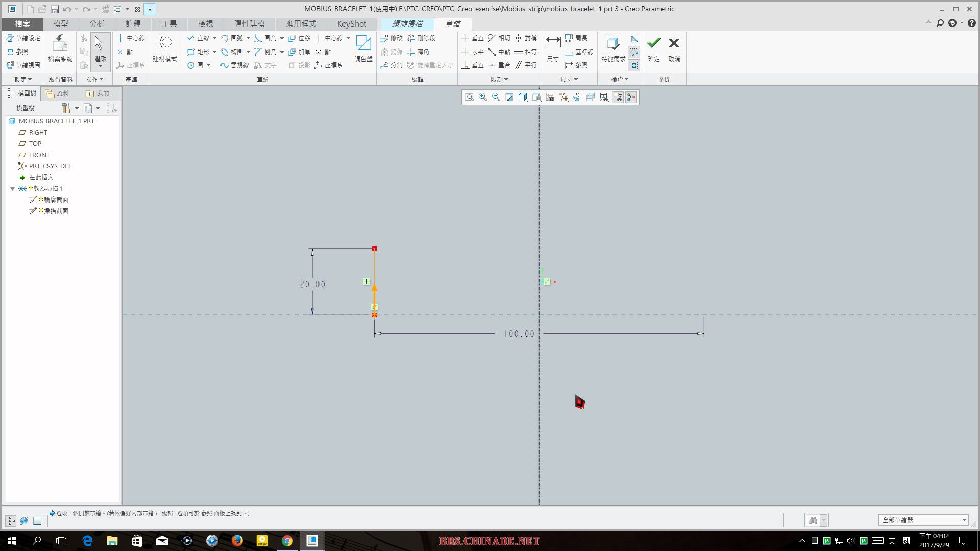Viewport: 980px width, 551px height.
Task: Open the 檔案 file menu
Action: click(x=22, y=24)
